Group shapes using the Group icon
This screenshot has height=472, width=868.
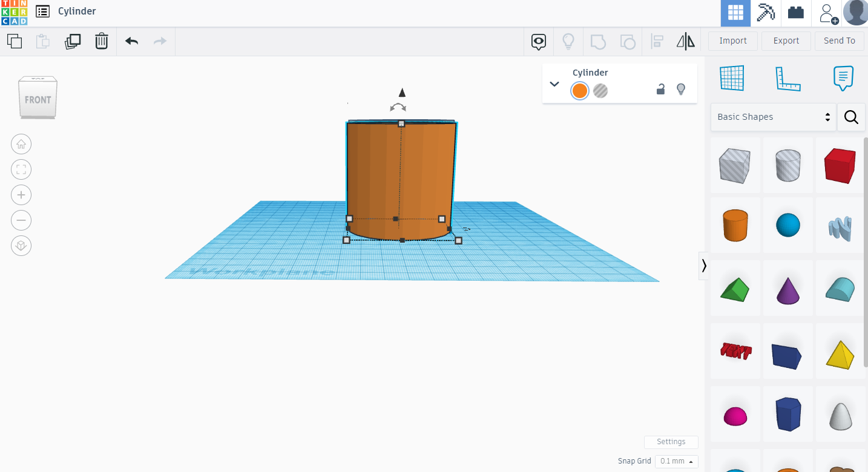(598, 41)
